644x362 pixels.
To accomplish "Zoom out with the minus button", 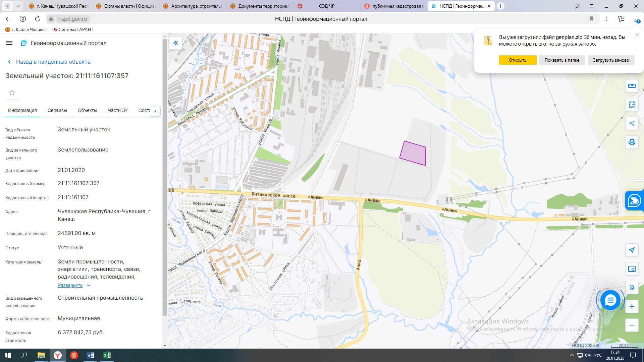I will click(x=632, y=325).
